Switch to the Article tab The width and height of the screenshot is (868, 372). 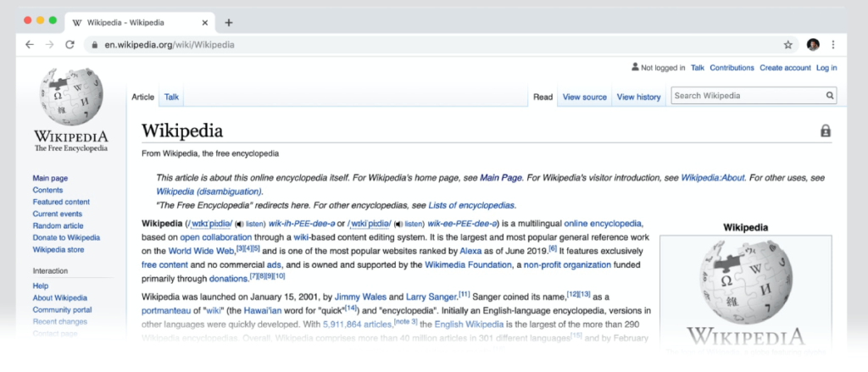(142, 97)
